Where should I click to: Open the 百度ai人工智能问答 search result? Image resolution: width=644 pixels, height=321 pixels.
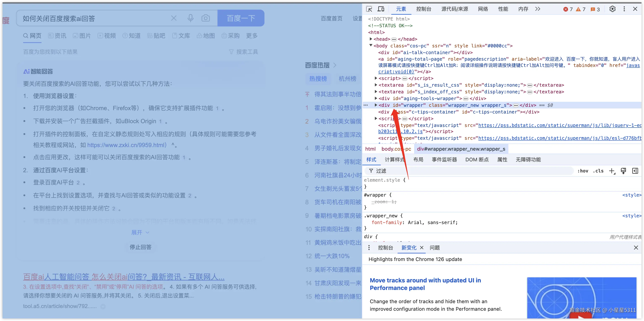(x=124, y=277)
